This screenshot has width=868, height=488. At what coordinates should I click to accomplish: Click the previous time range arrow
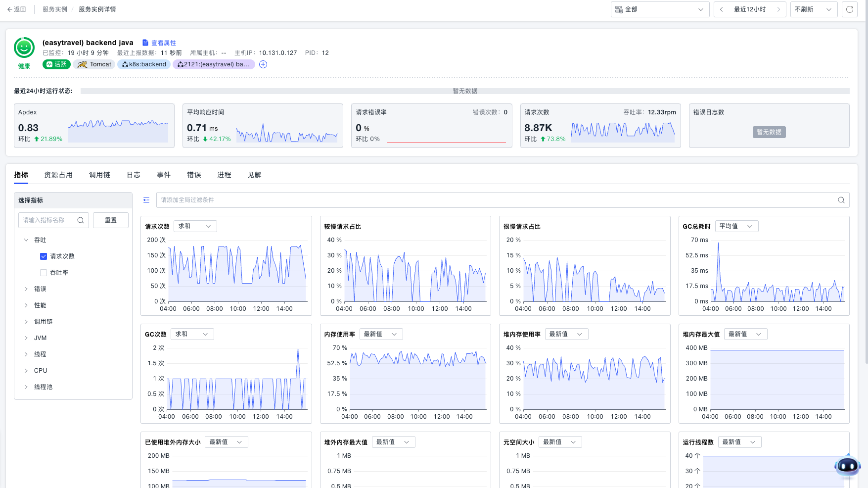tap(722, 9)
